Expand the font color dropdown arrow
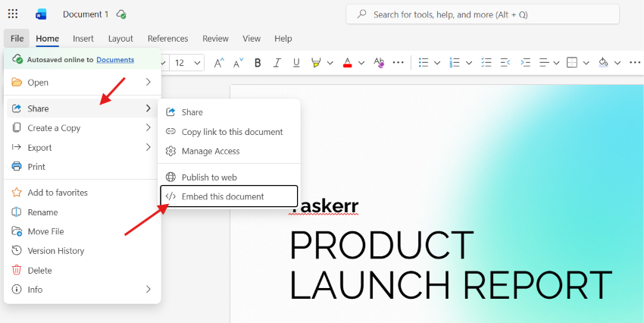Screen dimensions: 644x323 tap(361, 63)
